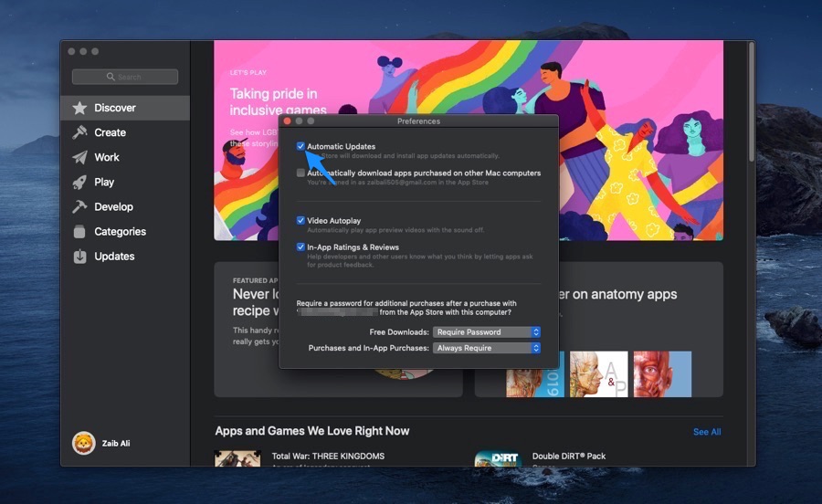Click Apps and Games We Love Right Now heading

point(312,431)
